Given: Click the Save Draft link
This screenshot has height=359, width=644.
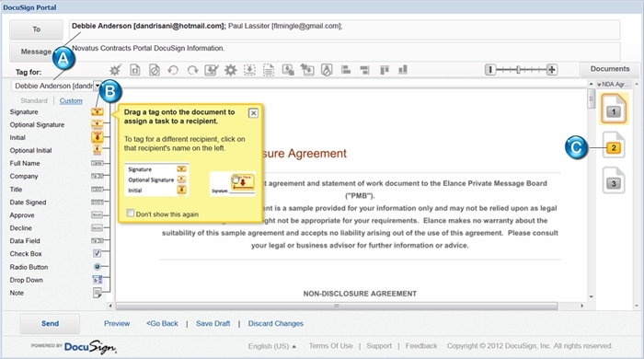Looking at the screenshot, I should point(213,324).
